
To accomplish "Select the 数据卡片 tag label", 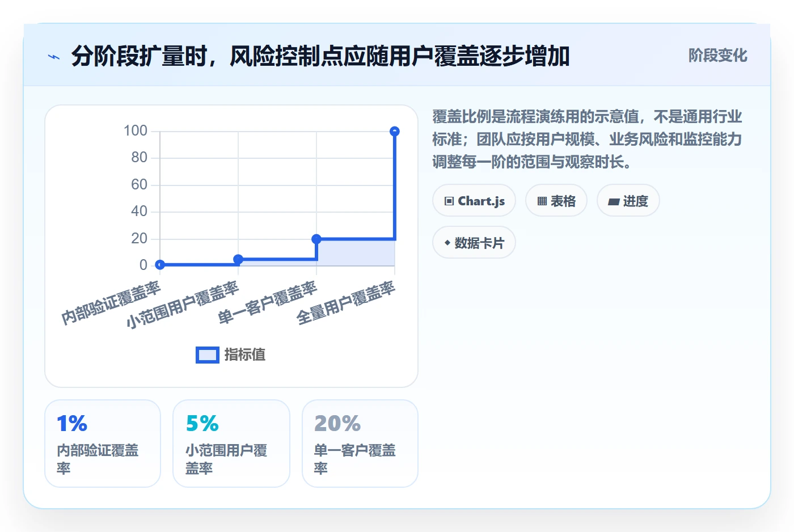I will 480,243.
